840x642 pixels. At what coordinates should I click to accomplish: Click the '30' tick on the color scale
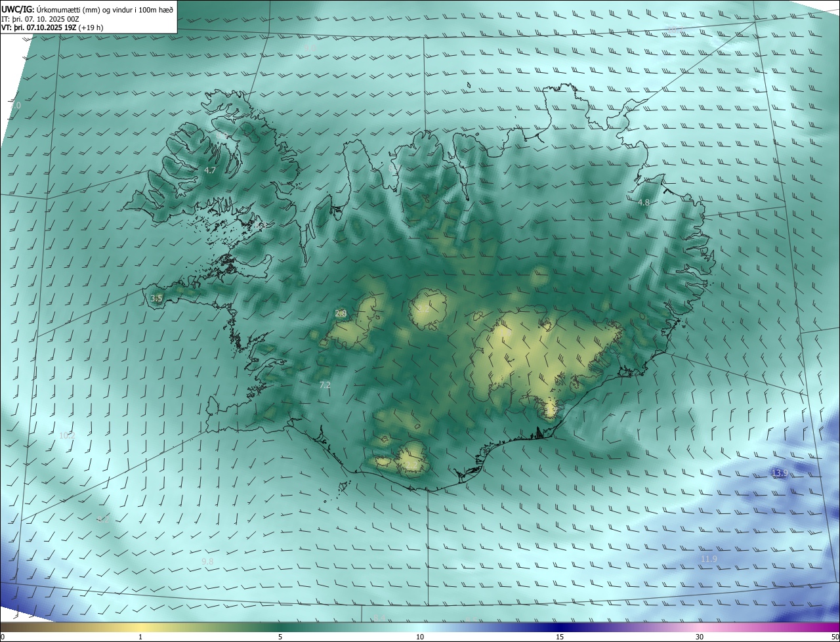click(700, 637)
